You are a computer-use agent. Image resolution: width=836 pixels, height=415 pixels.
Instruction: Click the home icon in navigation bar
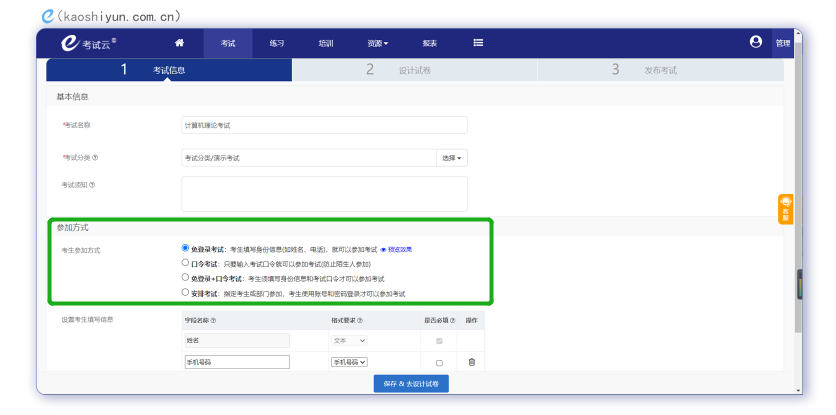click(180, 43)
